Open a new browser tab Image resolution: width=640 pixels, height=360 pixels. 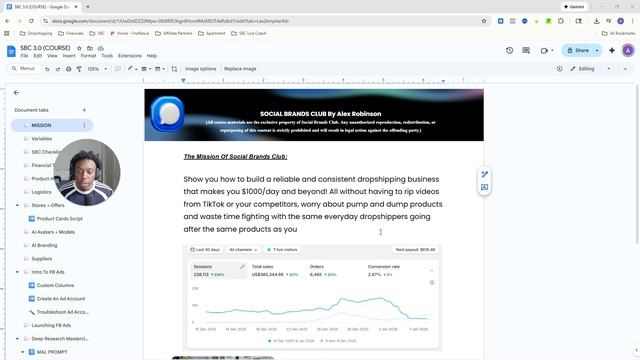tap(87, 7)
